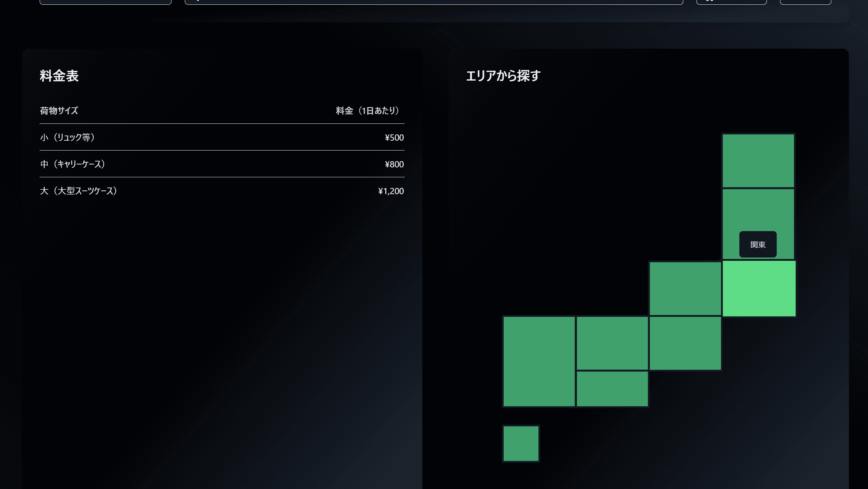Screen dimensions: 868x489
Task: Select the Tohoku tile above the 関東 tooltip
Action: click(758, 211)
